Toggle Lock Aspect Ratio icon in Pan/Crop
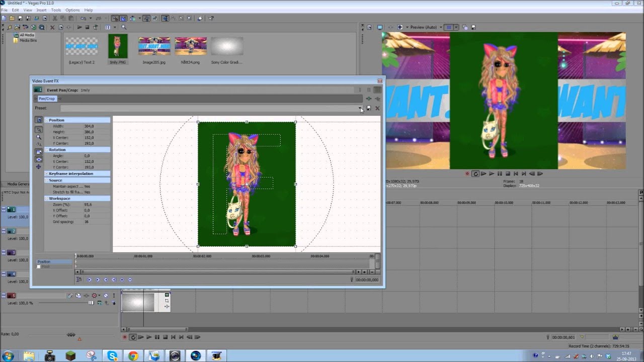644x362 pixels. [39, 152]
